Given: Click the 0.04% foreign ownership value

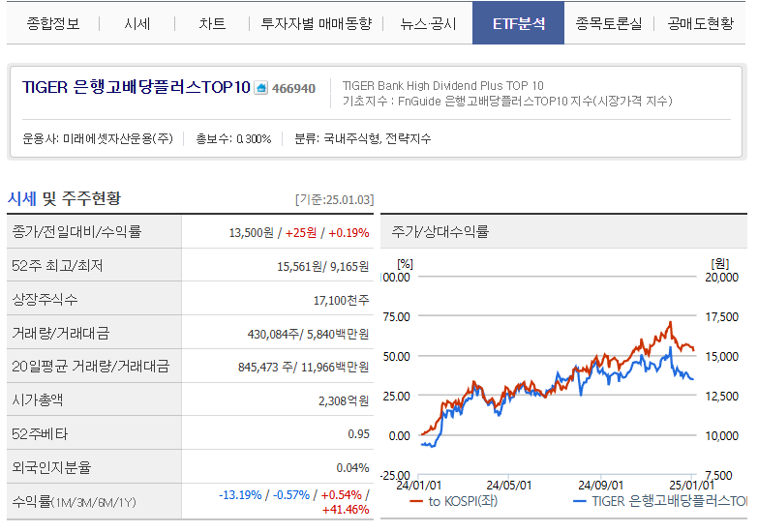Looking at the screenshot, I should [x=352, y=468].
